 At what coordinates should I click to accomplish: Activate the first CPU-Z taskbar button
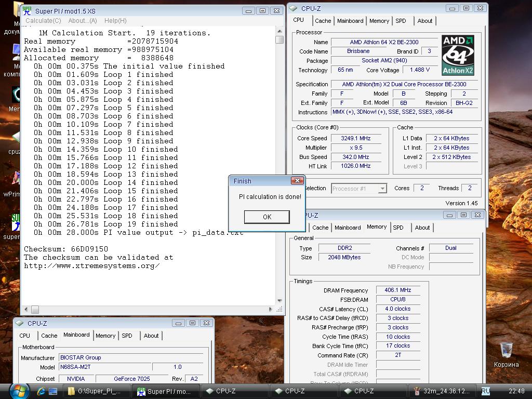(x=235, y=391)
